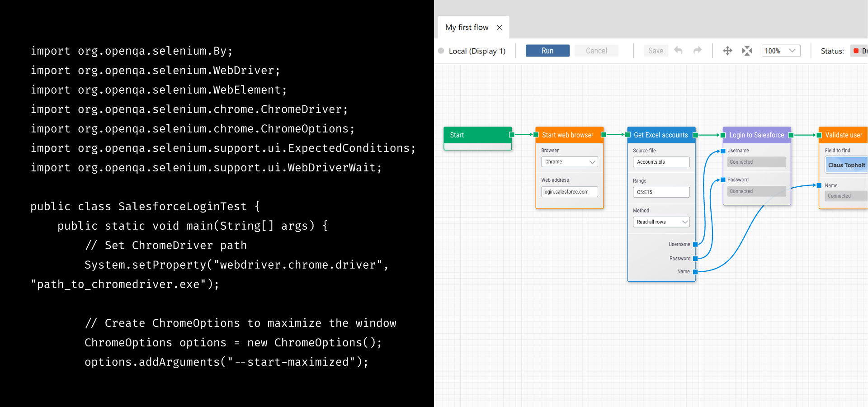The width and height of the screenshot is (868, 407).
Task: Click the Range field showing C5:E15
Action: [x=661, y=192]
